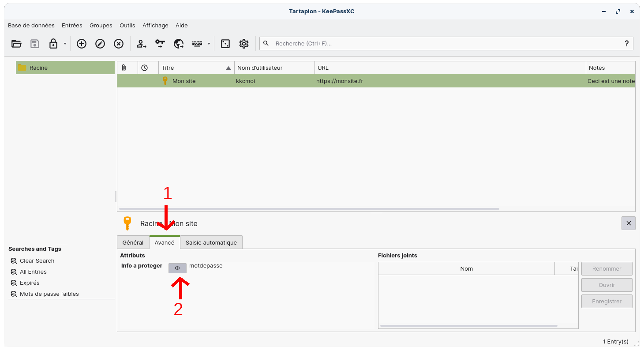Switch to the Saisie automatique tab
This screenshot has height=351, width=644.
211,242
